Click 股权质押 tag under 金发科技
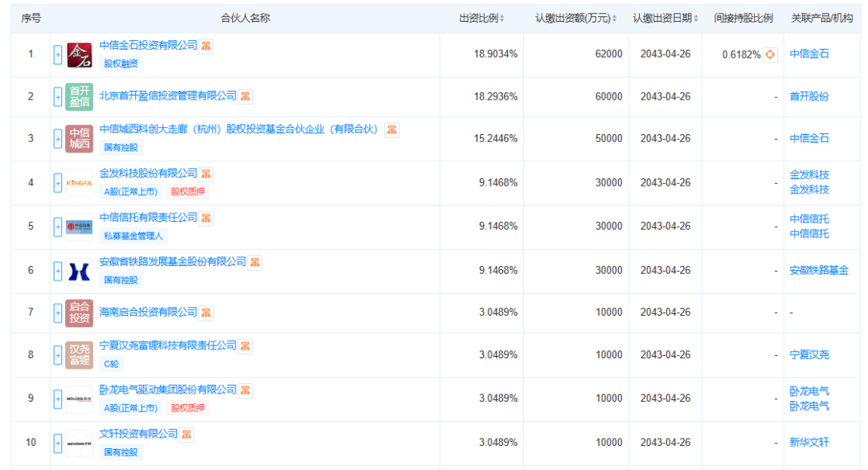The width and height of the screenshot is (868, 470). pyautogui.click(x=187, y=191)
